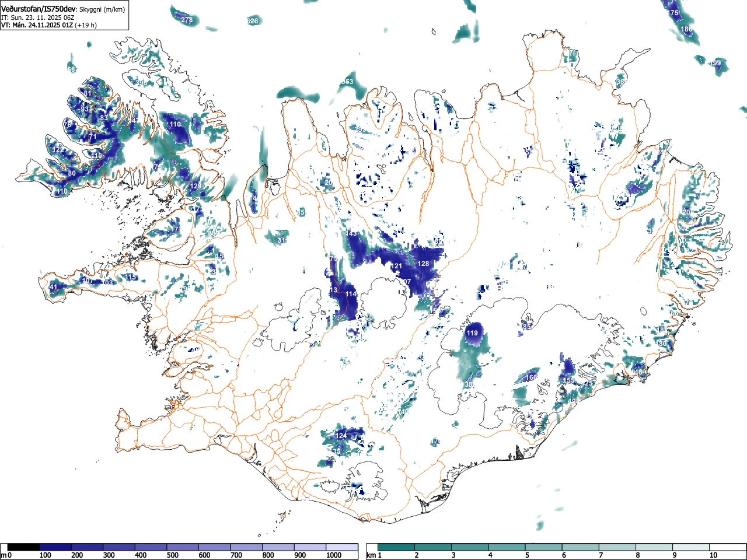Viewport: 747px width, 560px height.
Task: Select the 700–800 m legend swatch
Action: [x=246, y=547]
